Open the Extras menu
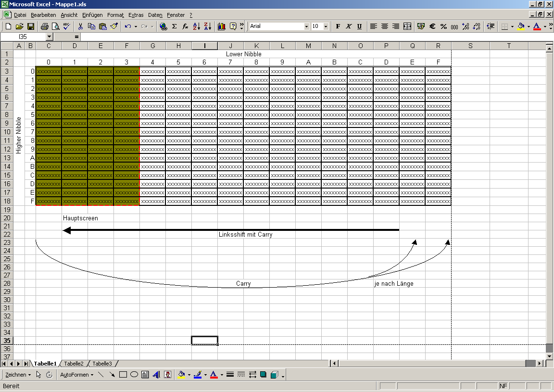The image size is (554, 392). point(136,15)
